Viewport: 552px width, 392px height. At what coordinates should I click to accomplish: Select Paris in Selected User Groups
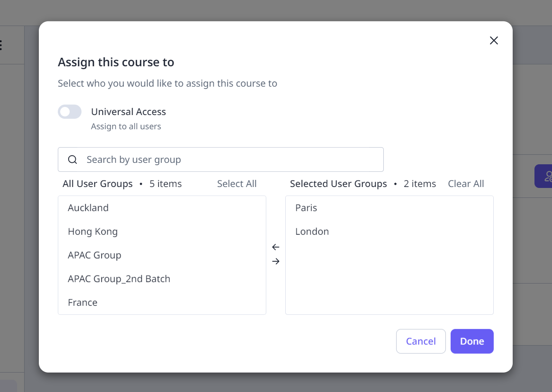pyautogui.click(x=306, y=207)
